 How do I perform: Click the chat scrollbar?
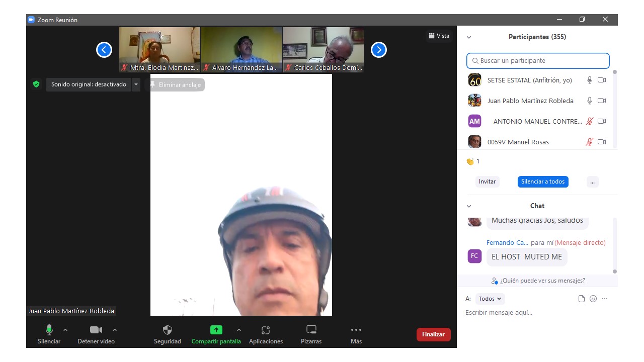(614, 246)
